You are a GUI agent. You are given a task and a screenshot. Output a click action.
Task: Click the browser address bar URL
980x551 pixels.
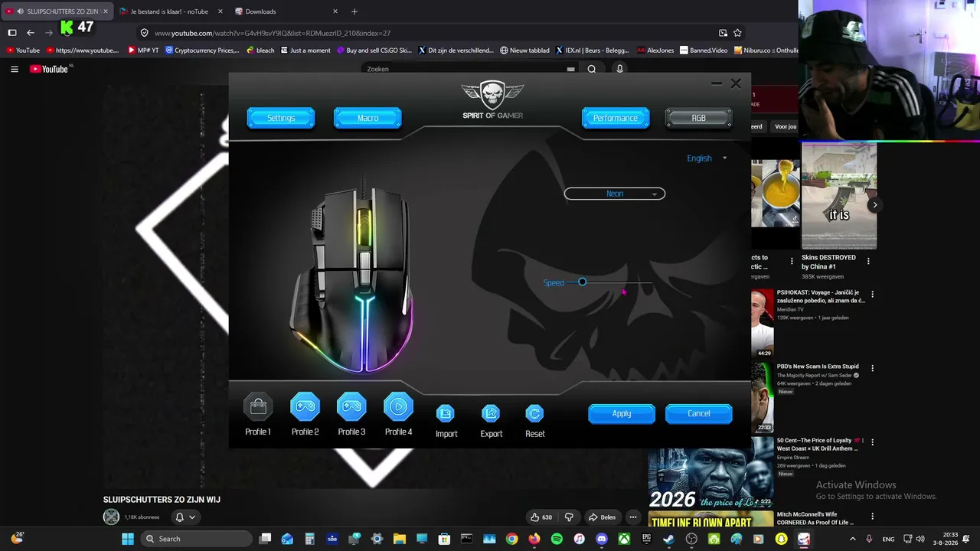(273, 33)
